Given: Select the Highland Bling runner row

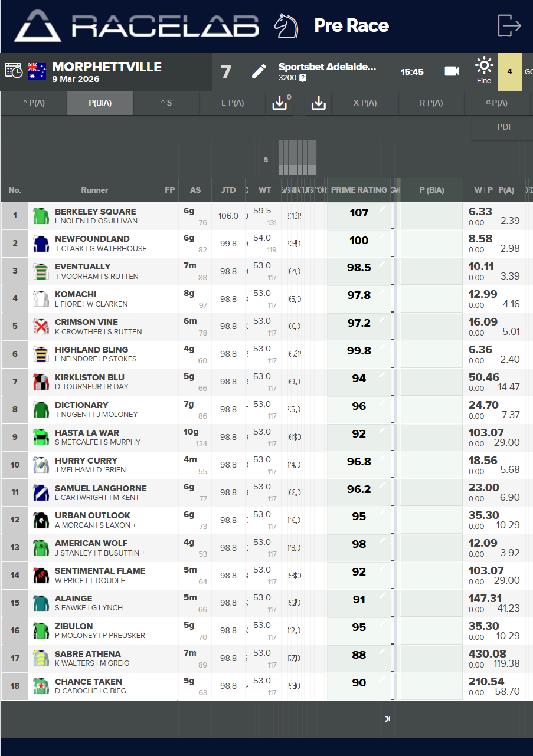Looking at the screenshot, I should click(96, 354).
